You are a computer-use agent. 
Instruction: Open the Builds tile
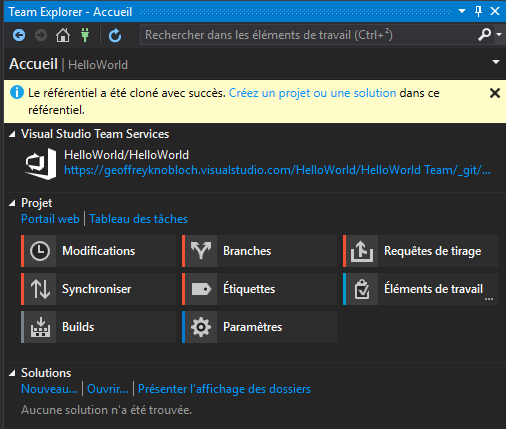[x=98, y=327]
